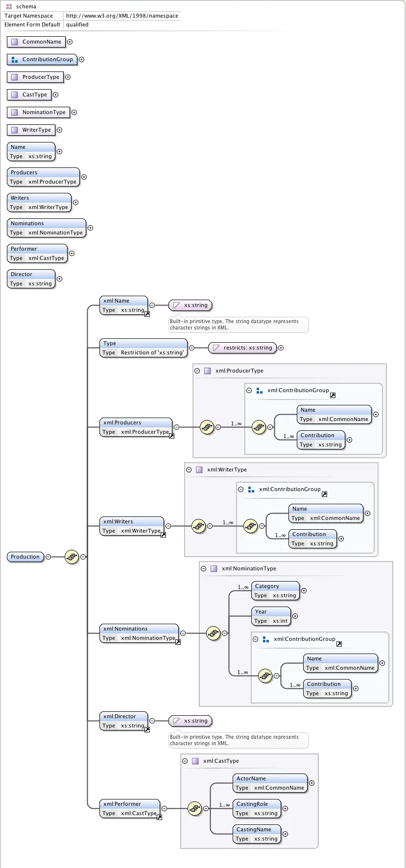Click the reference arrow icon on xml:Producers
Viewport: 406px width, 868px height.
(x=172, y=436)
